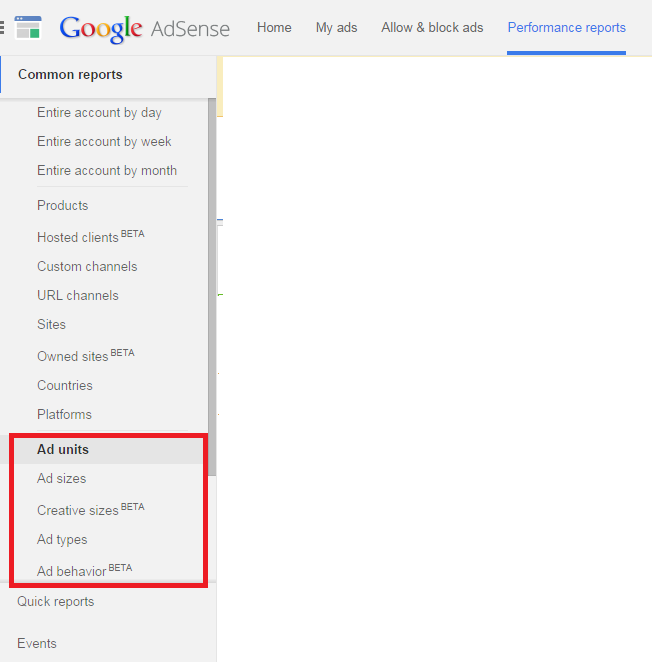View the Products report
Viewport: 652px width, 662px height.
[62, 206]
